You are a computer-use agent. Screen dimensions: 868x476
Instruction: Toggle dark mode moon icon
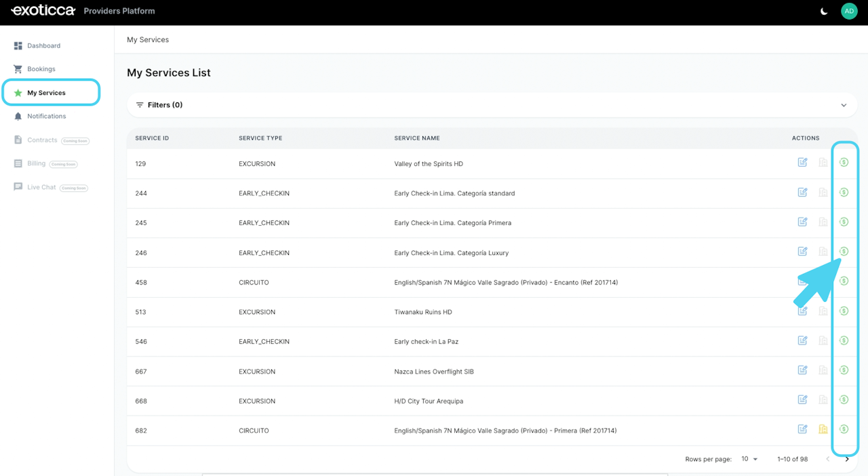[824, 12]
